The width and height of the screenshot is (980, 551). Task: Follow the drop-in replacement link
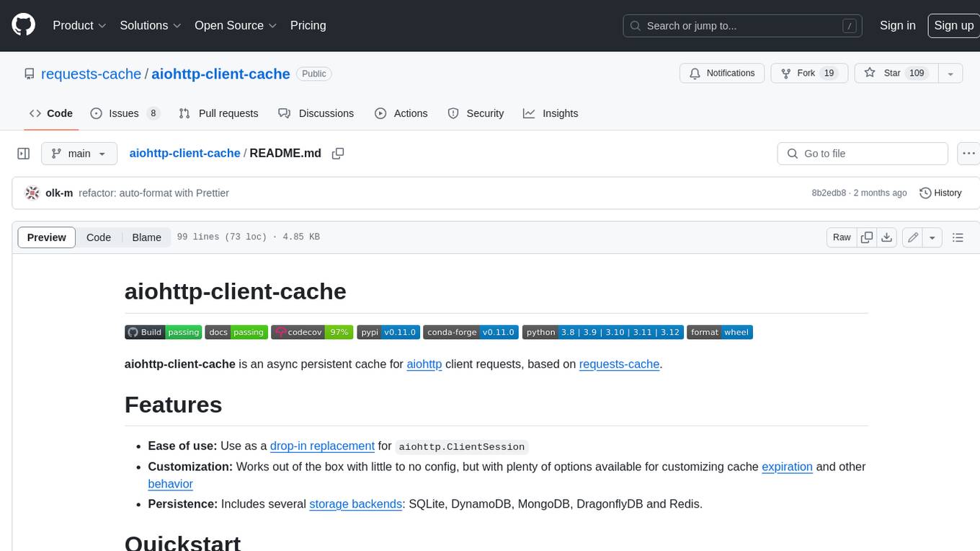[x=322, y=446]
